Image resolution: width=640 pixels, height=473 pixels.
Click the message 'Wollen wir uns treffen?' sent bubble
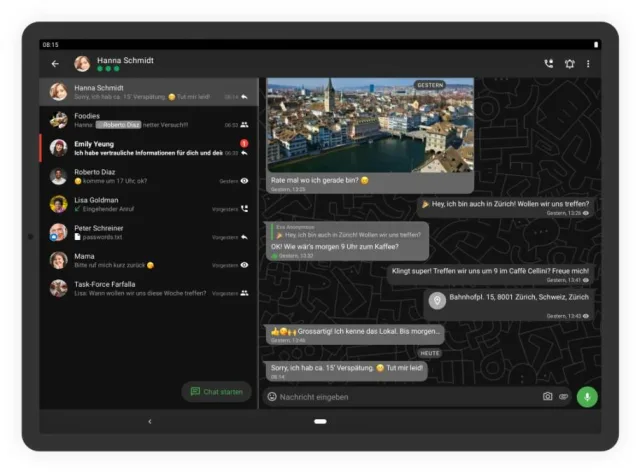click(x=506, y=208)
